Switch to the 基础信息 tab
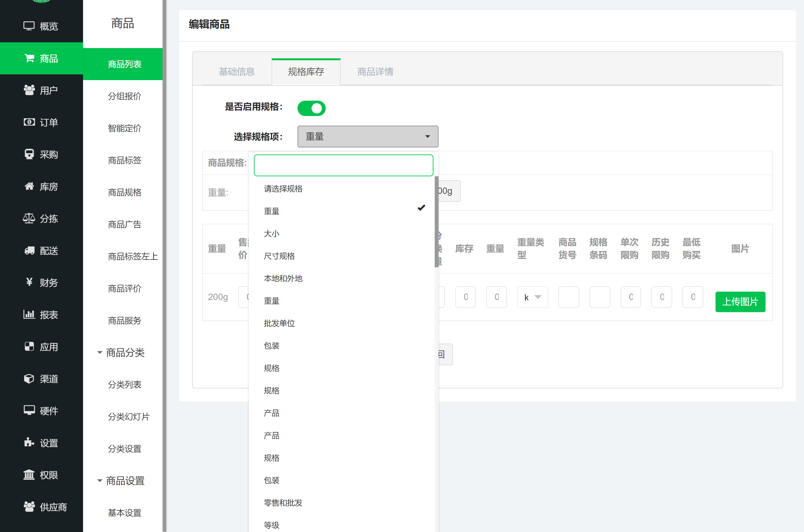 (237, 71)
